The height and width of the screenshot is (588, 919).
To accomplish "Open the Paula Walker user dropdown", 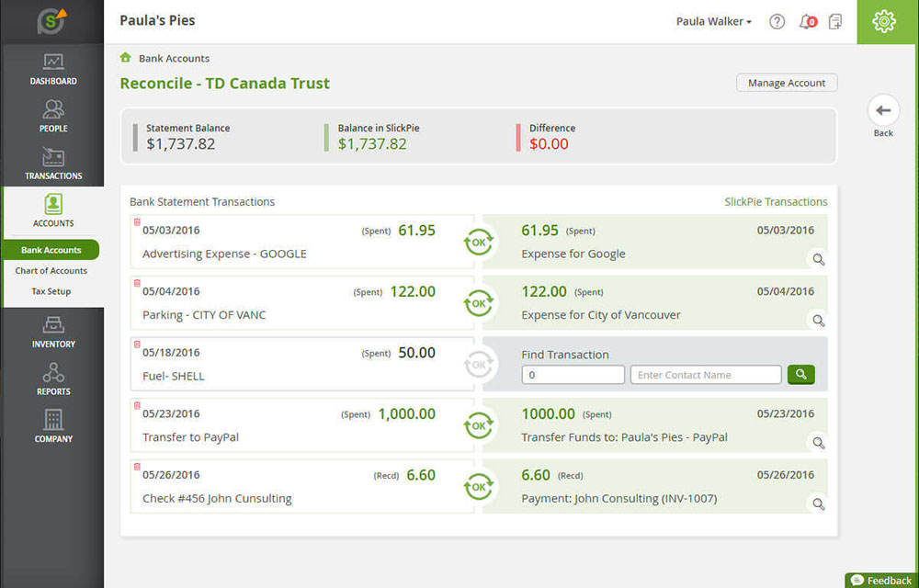I will coord(713,22).
